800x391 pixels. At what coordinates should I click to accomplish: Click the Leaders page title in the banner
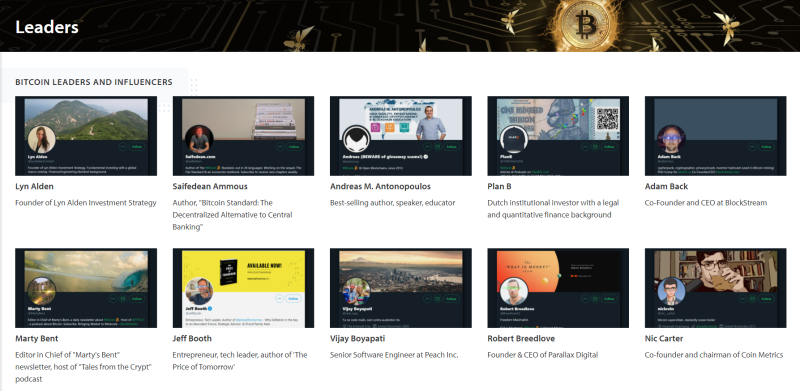[47, 27]
